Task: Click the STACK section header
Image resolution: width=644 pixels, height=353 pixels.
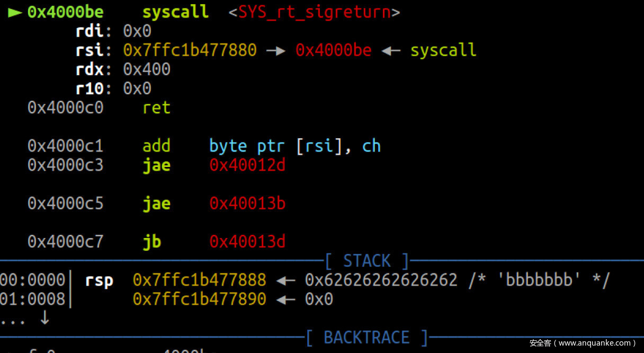Action: pyautogui.click(x=367, y=261)
